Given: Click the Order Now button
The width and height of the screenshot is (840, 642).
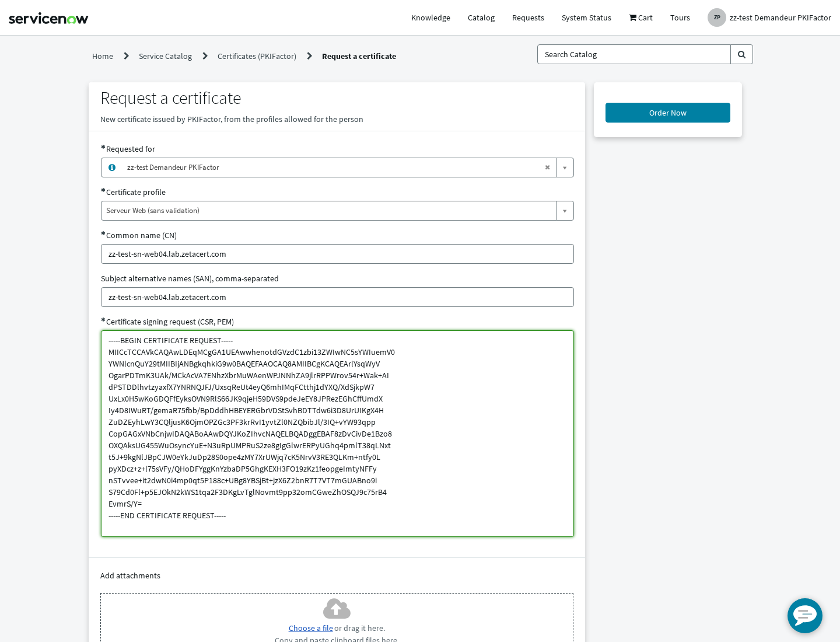Looking at the screenshot, I should (x=668, y=113).
